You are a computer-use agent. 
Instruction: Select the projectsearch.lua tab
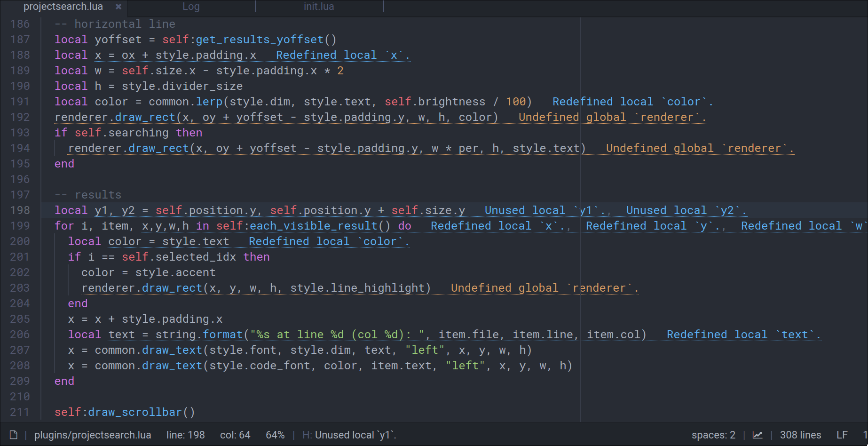[63, 7]
